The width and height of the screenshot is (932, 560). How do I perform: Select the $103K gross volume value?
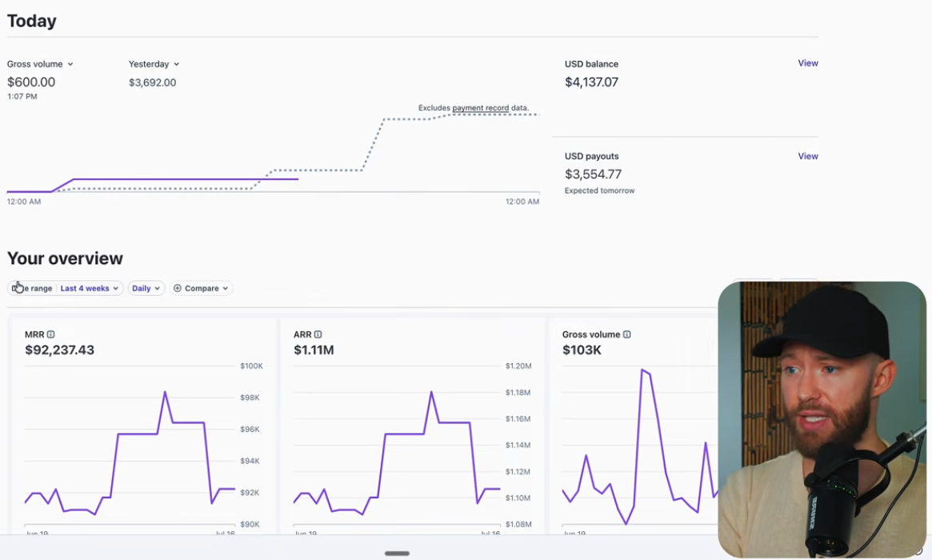click(x=582, y=350)
